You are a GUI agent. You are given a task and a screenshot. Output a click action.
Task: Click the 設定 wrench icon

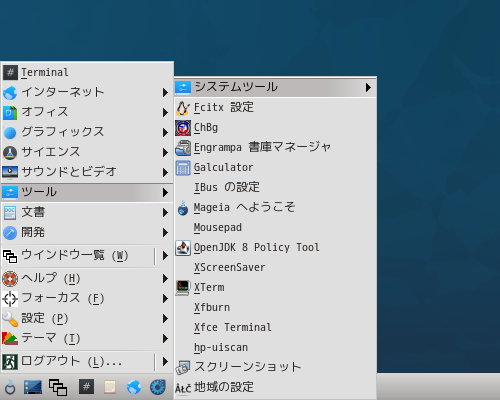pyautogui.click(x=10, y=319)
